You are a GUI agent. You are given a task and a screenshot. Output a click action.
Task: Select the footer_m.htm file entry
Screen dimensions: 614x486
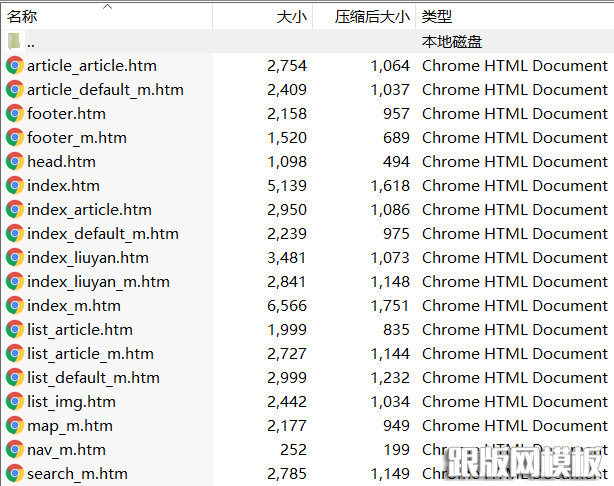coord(77,138)
